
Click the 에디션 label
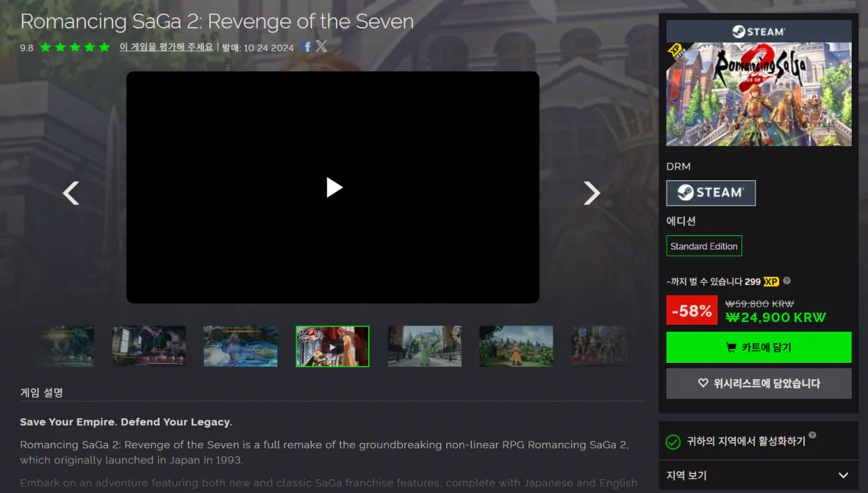tap(682, 221)
